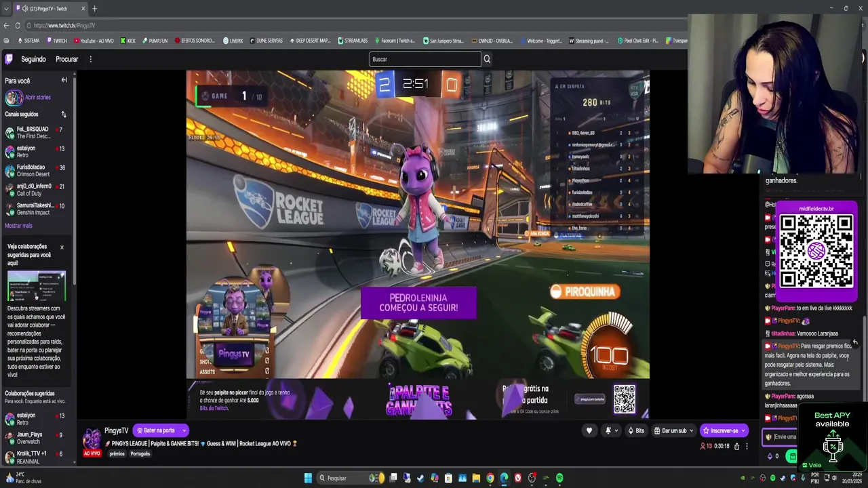Open the Bits button
The width and height of the screenshot is (868, 488).
(636, 430)
